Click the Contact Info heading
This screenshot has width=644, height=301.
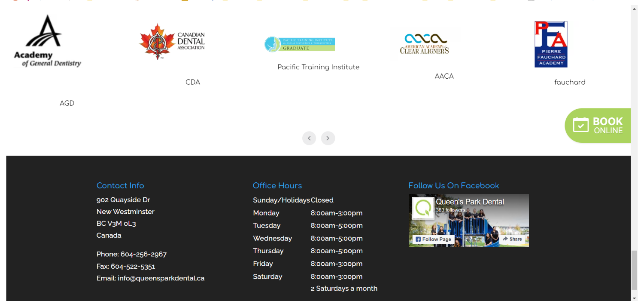click(x=120, y=186)
